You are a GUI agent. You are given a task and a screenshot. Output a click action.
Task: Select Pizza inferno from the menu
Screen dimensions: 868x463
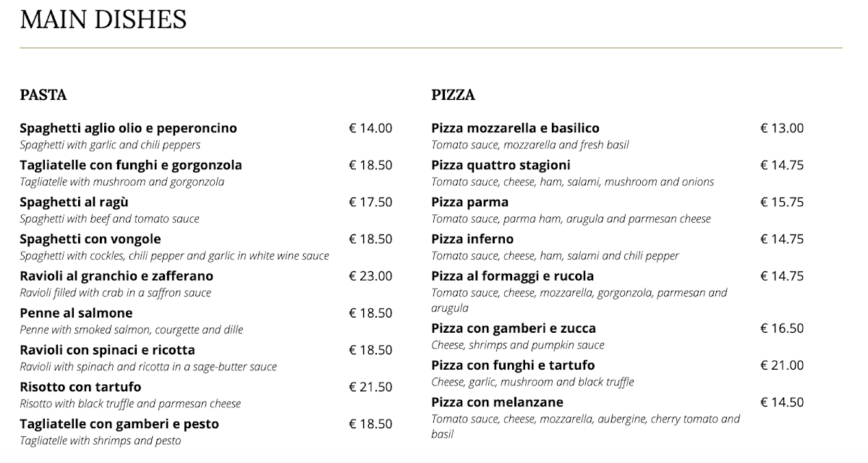click(473, 239)
